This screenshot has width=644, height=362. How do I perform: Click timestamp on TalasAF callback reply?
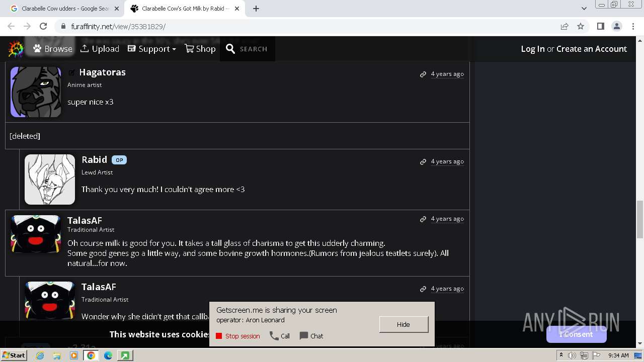pos(447,289)
